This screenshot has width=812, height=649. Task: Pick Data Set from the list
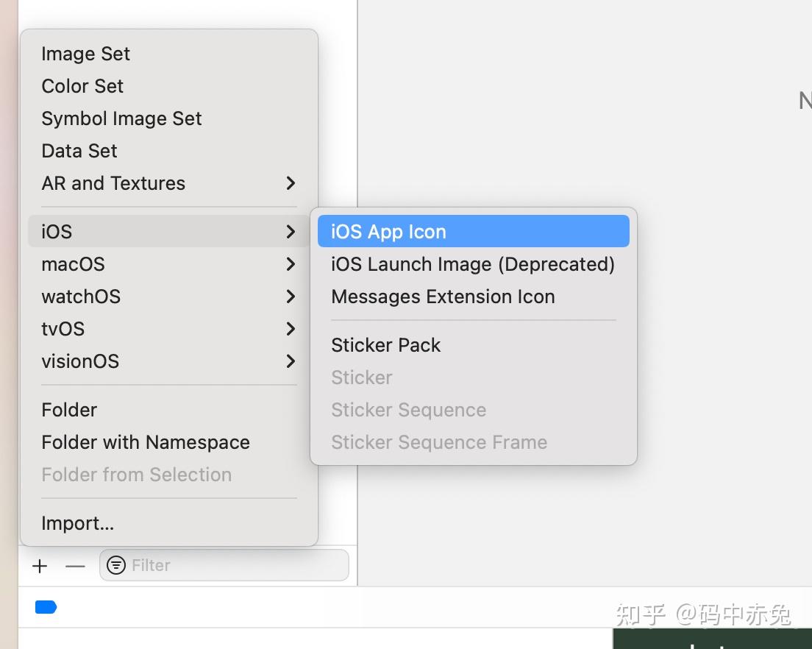pyautogui.click(x=169, y=151)
